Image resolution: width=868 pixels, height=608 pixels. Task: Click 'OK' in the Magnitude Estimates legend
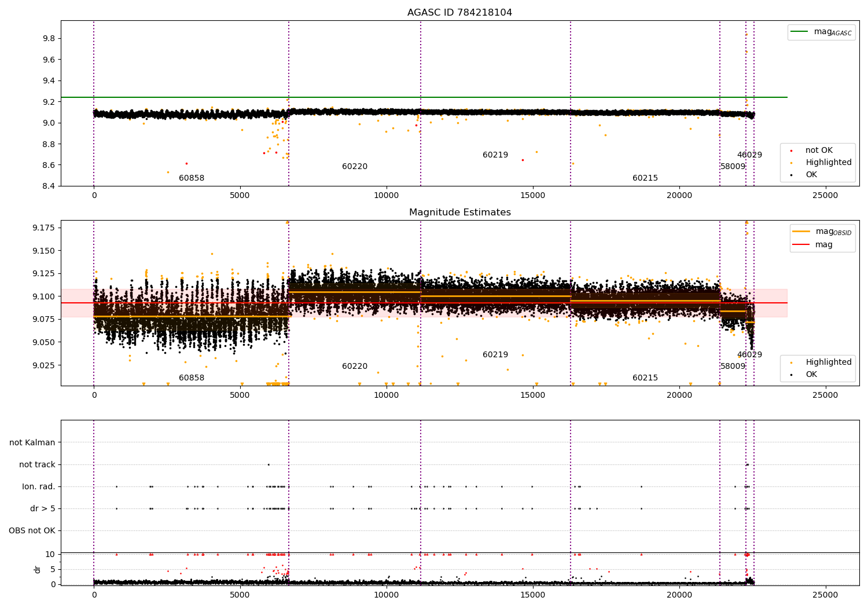[x=811, y=375]
